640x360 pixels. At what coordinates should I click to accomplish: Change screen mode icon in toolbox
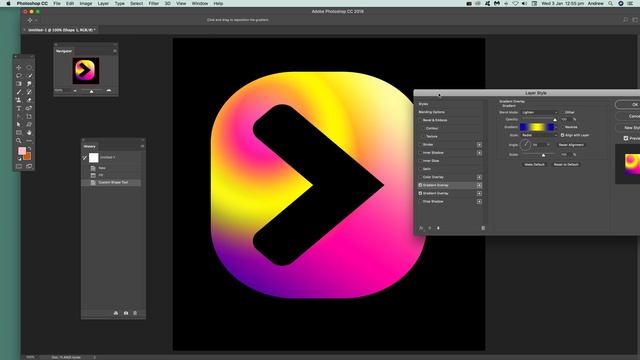click(29, 166)
